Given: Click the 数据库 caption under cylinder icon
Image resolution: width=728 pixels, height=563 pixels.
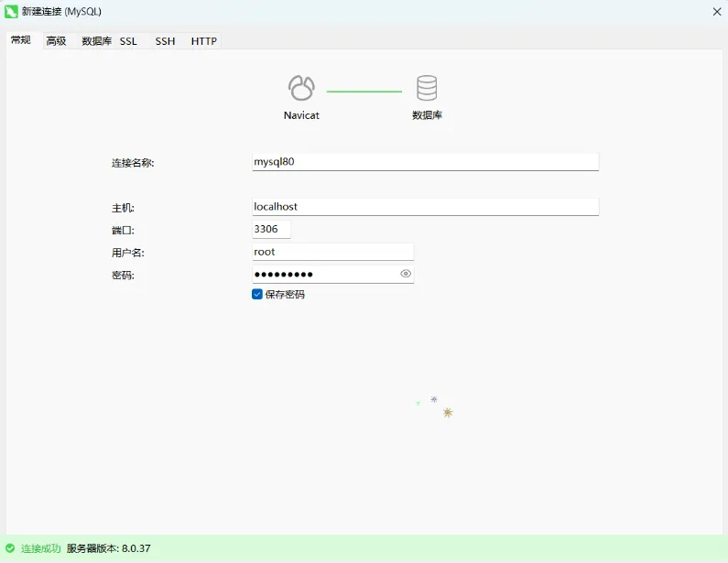Looking at the screenshot, I should (x=427, y=115).
